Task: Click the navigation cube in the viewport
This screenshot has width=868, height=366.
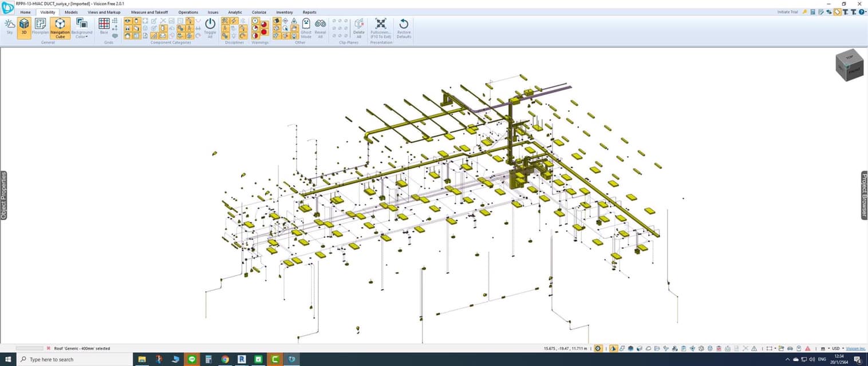Action: [x=849, y=64]
